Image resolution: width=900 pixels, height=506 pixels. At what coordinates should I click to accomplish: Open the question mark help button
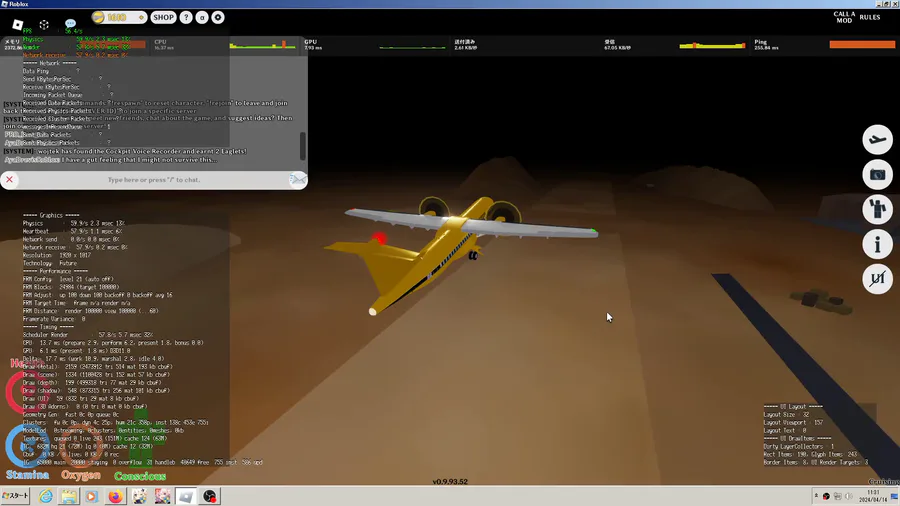click(186, 17)
